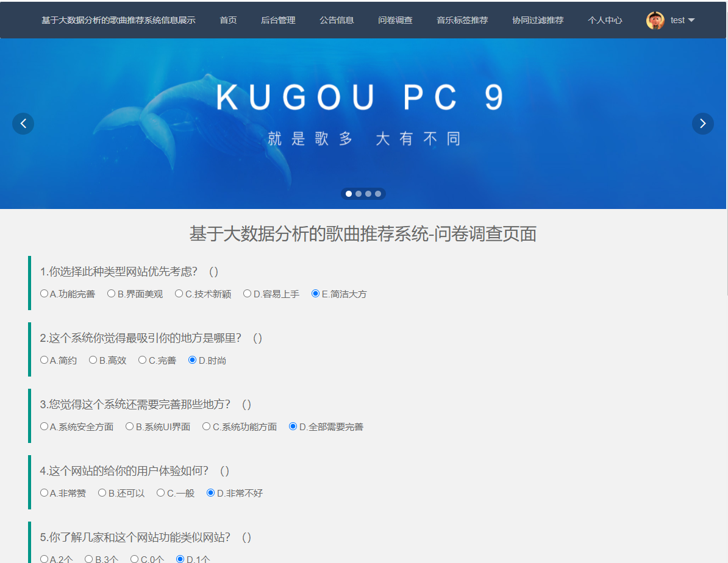The width and height of the screenshot is (728, 563).
Task: Click the previous slide arrow on banner
Action: point(23,124)
